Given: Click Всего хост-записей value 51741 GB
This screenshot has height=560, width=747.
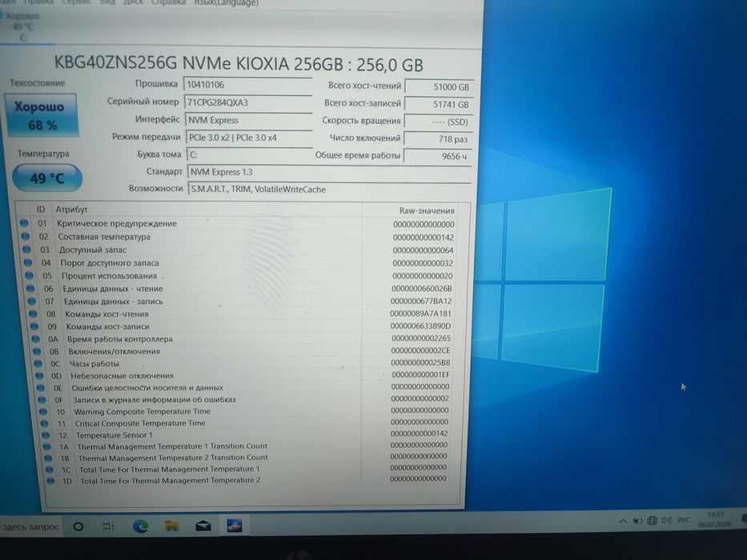Looking at the screenshot, I should coord(439,104).
